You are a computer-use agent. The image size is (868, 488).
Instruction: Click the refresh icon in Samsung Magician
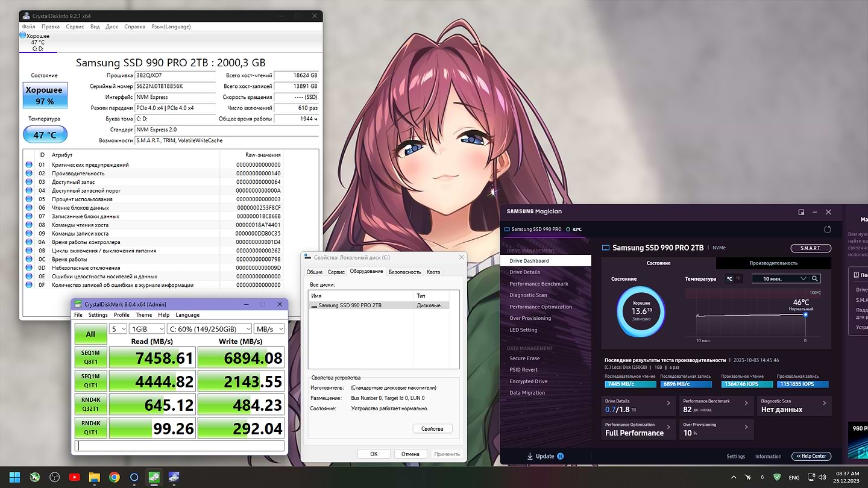tap(827, 230)
